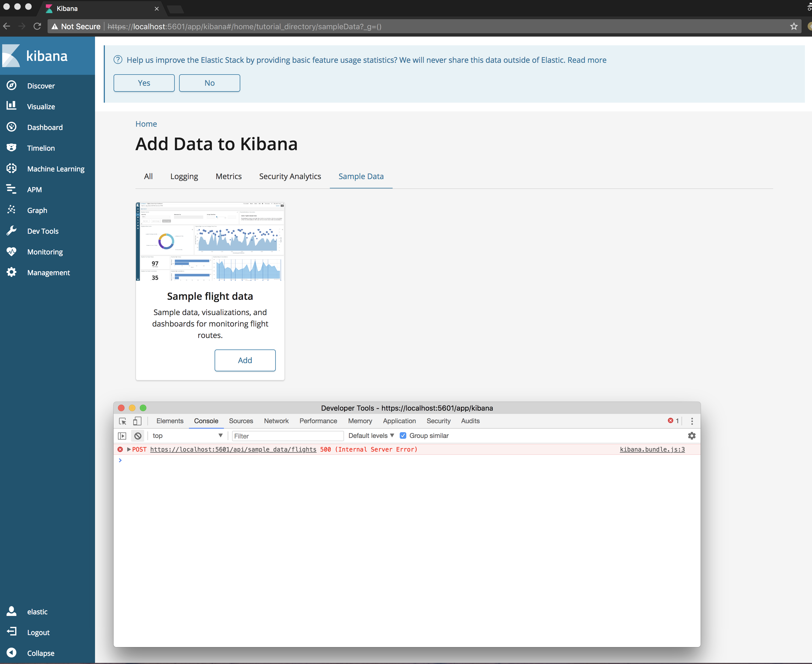Click Sample flight data preview thumbnail
Viewport: 812px width, 664px height.
[210, 241]
